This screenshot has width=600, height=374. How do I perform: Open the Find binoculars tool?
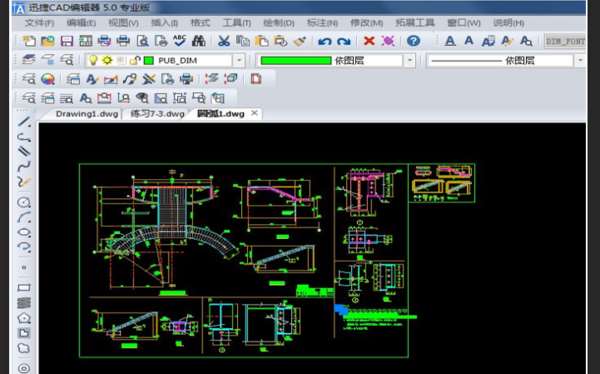199,41
